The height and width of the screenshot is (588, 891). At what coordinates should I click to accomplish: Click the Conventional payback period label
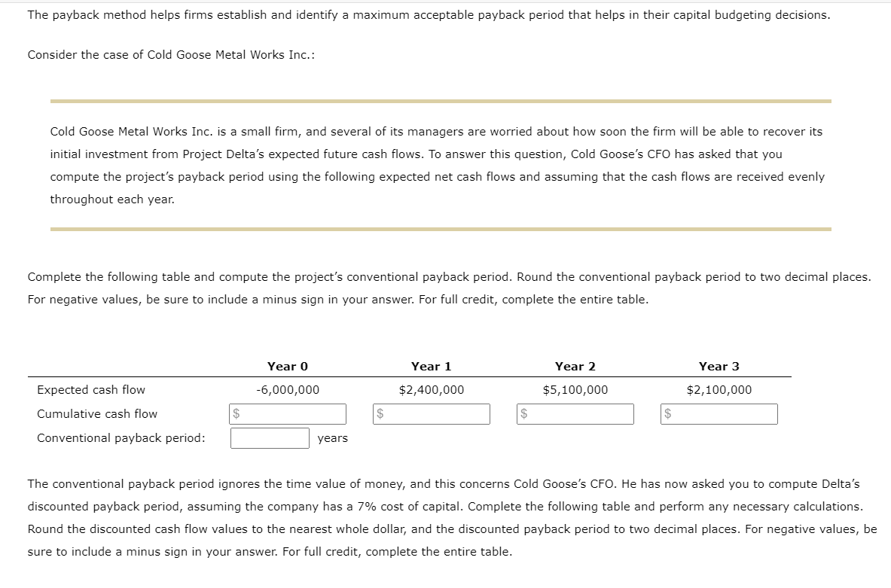[x=120, y=437]
